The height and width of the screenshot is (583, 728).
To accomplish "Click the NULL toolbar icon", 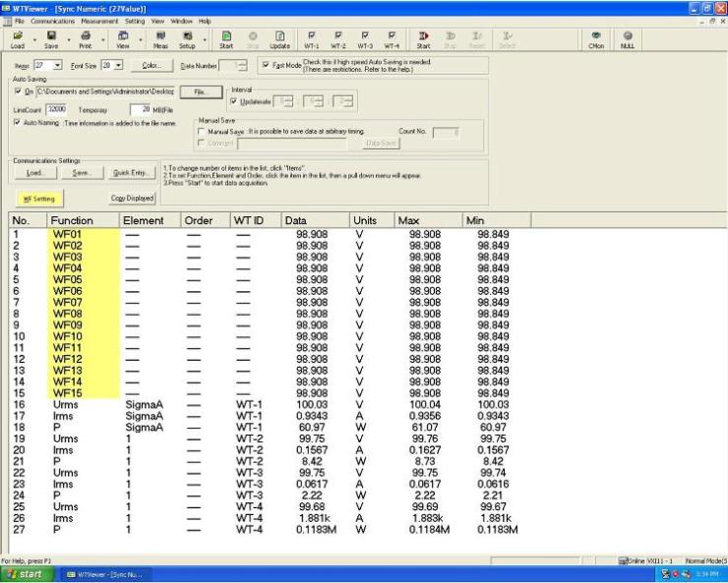I will click(627, 38).
